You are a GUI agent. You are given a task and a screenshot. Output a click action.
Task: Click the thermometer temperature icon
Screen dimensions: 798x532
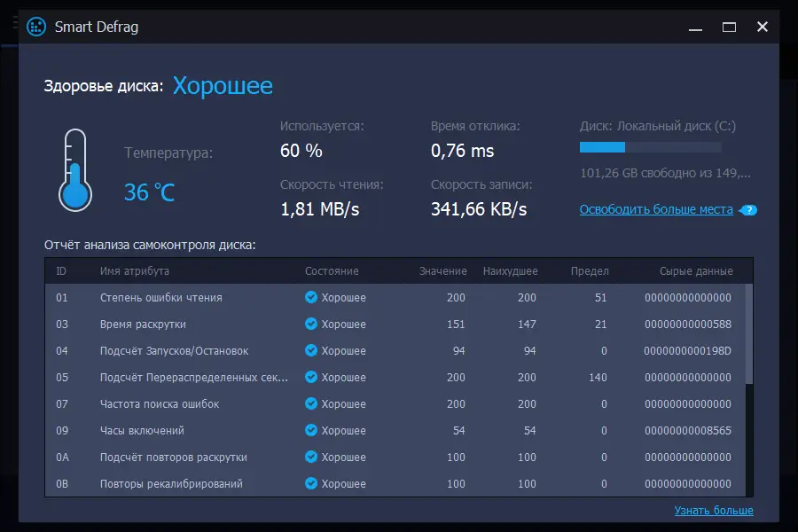coord(75,168)
